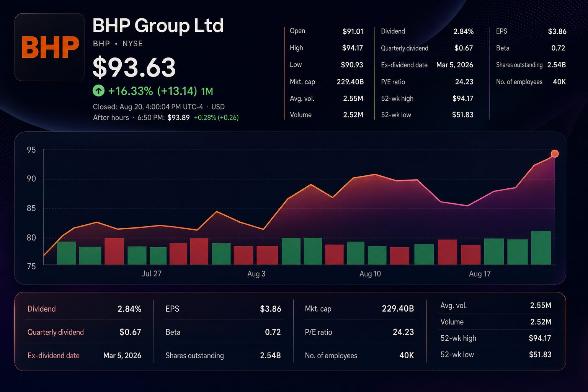This screenshot has height=392, width=588.
Task: Click the orange-colored Quarterly dividend label
Action: coord(56,332)
